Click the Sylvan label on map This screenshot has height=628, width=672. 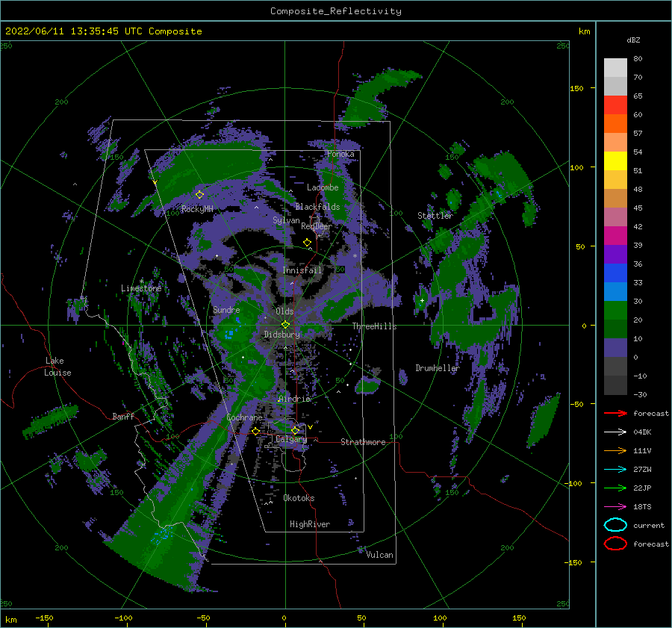[286, 220]
